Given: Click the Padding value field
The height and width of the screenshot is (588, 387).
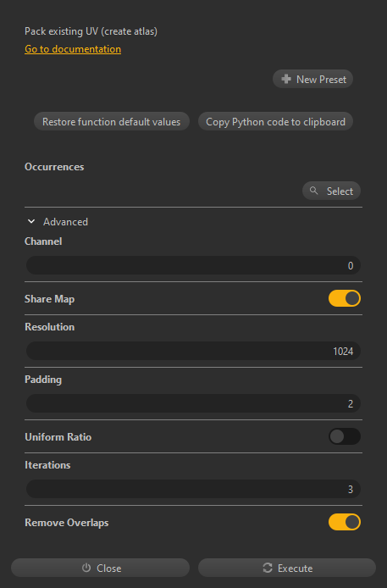Looking at the screenshot, I should point(193,403).
